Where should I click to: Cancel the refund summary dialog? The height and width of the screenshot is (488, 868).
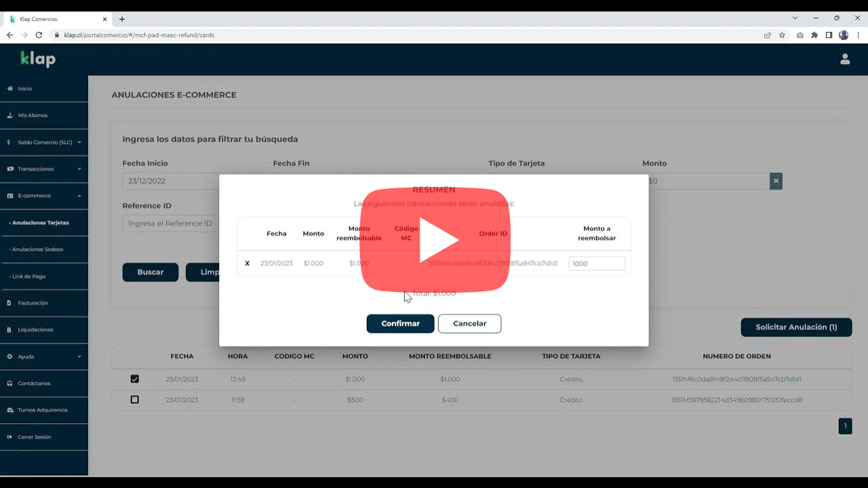[469, 323]
